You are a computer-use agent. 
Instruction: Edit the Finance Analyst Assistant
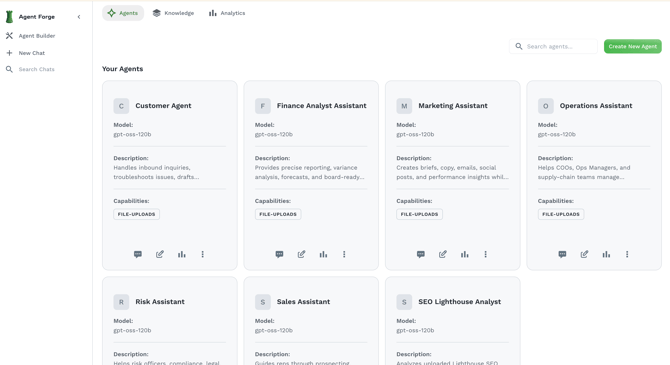[301, 254]
